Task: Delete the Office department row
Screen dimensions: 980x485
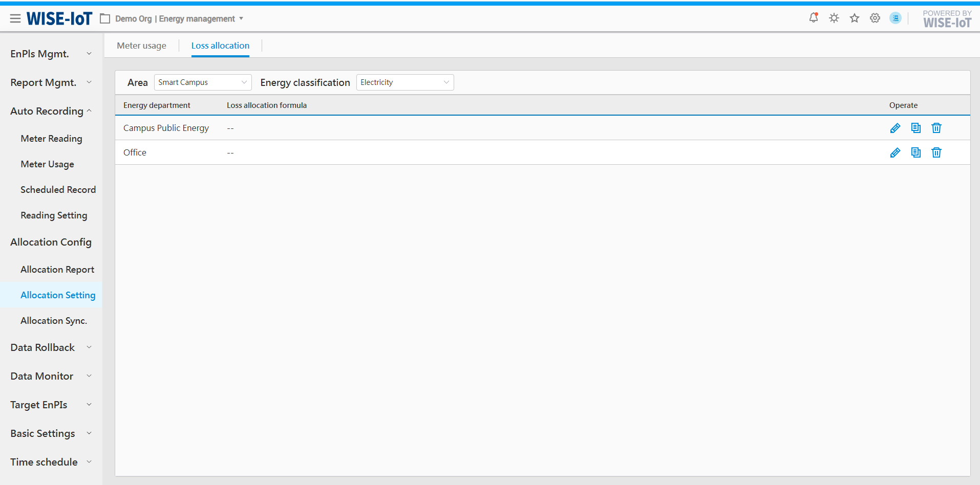Action: click(936, 152)
